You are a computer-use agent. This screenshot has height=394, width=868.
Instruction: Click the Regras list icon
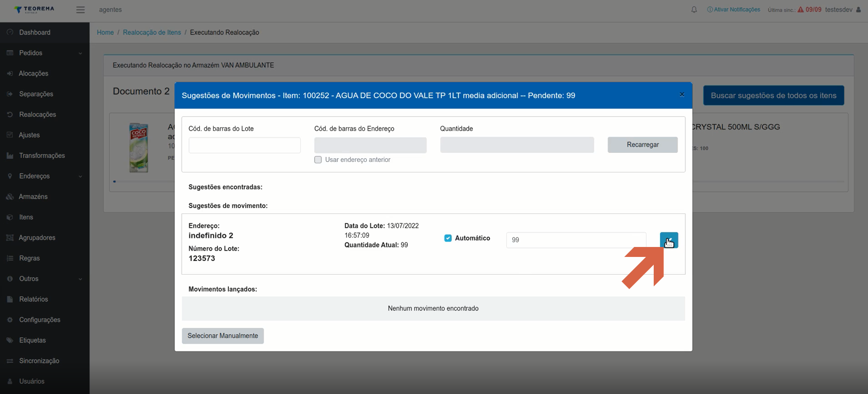[10, 258]
